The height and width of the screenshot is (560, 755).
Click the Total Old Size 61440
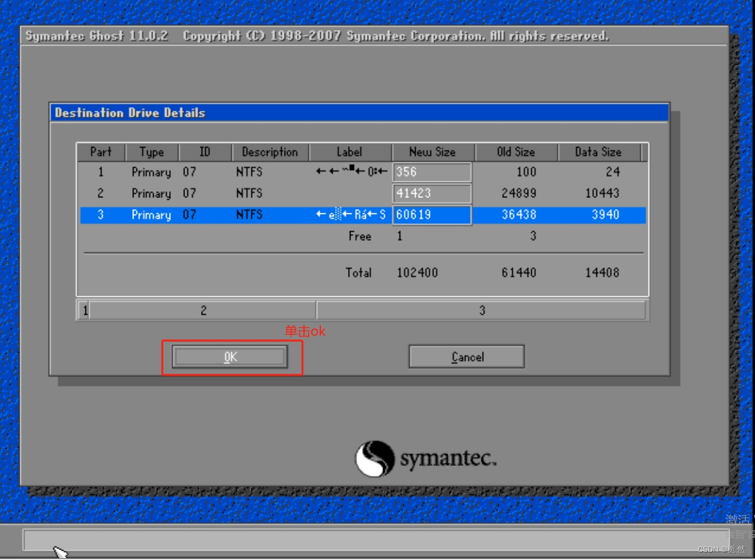[519, 272]
